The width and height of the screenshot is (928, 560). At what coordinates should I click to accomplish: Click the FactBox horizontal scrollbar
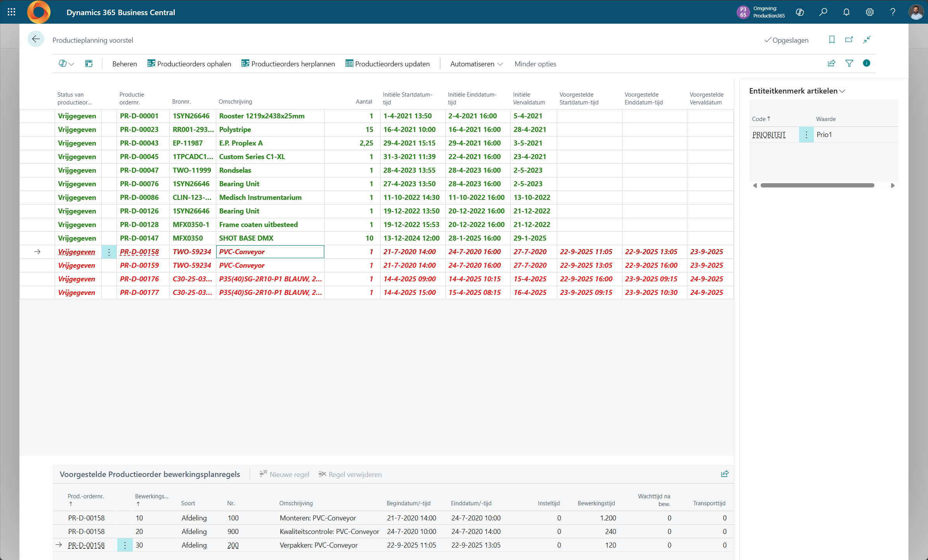817,186
